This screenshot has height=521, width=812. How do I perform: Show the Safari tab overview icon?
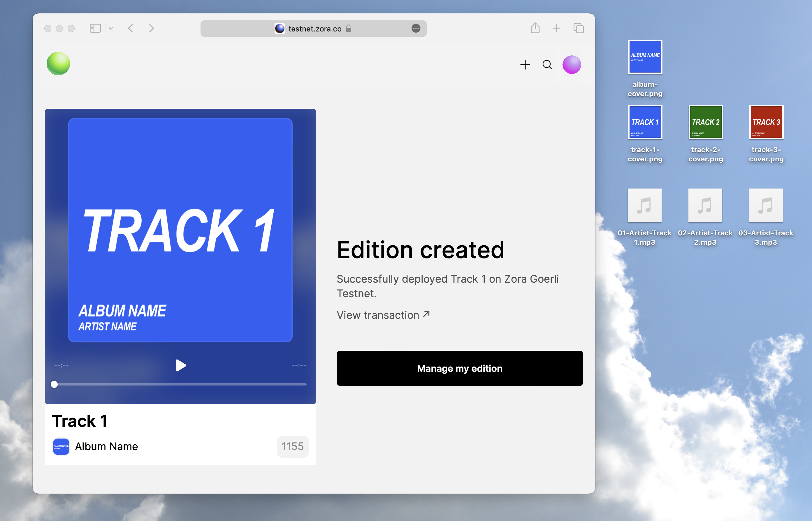coord(579,29)
